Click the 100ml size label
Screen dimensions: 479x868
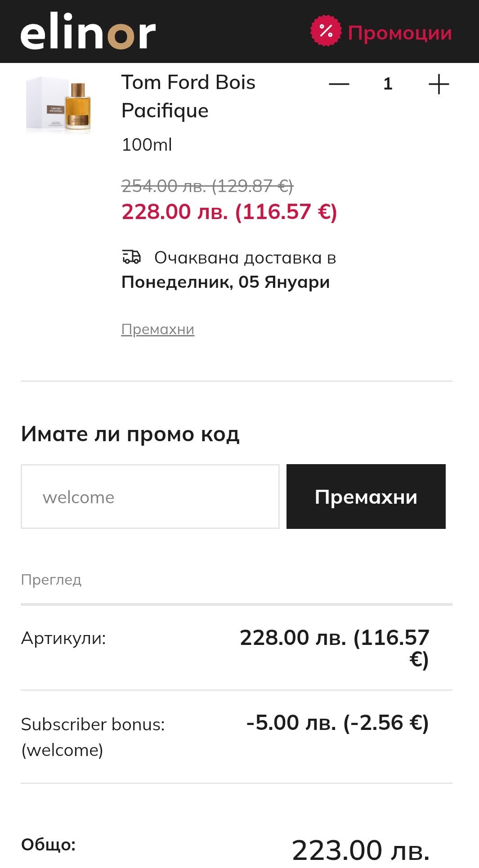147,145
